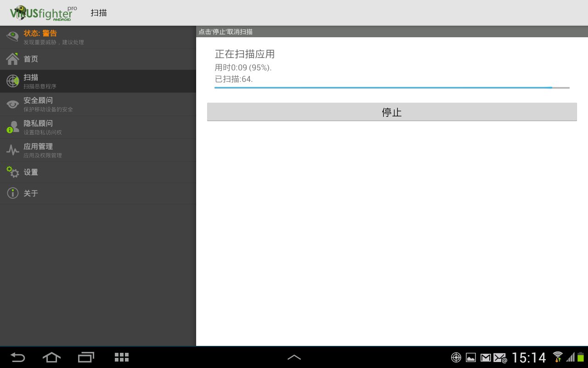Open 设置 settings

click(x=98, y=172)
